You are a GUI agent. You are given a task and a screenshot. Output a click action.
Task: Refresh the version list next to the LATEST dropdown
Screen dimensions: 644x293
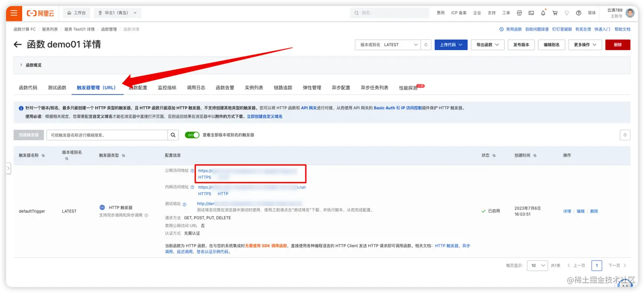[x=426, y=45]
